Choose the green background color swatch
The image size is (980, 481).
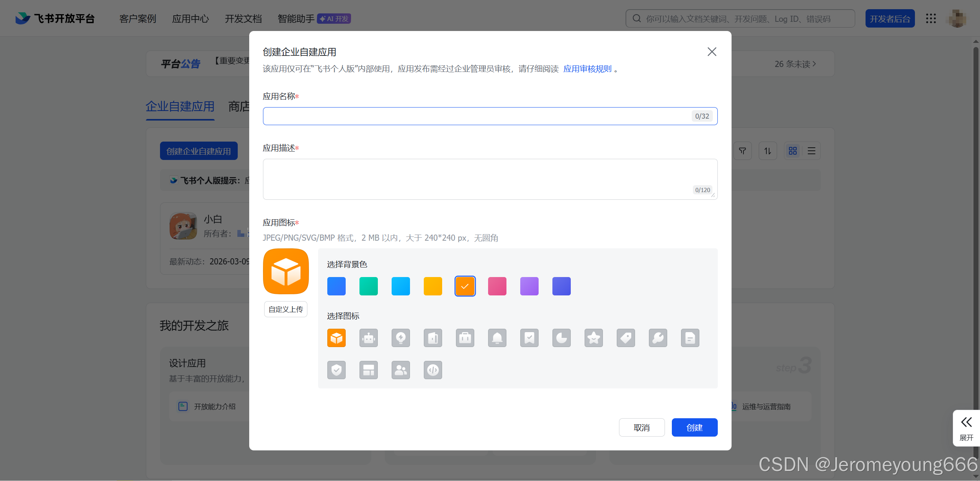368,286
